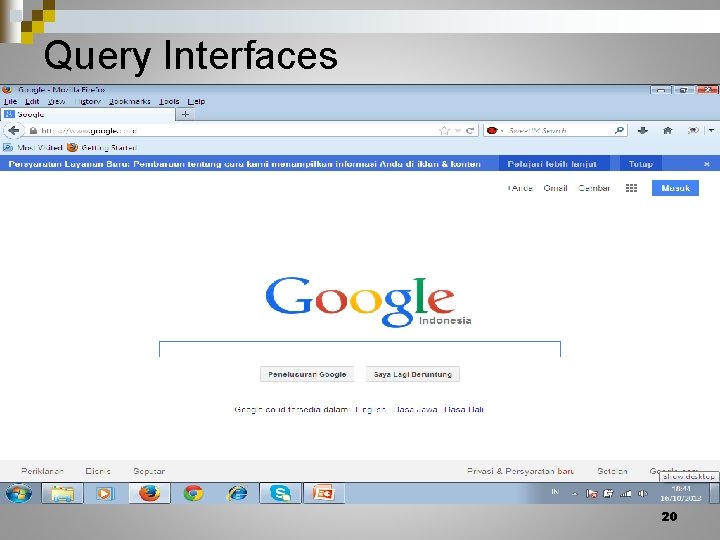Select the Google browser tab

pyautogui.click(x=88, y=114)
